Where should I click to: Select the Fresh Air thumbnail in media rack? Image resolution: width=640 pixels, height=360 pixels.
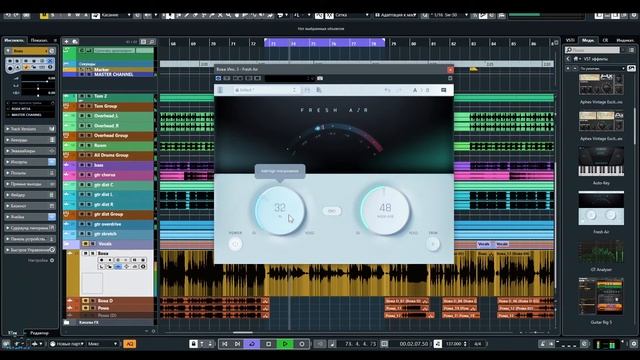[601, 208]
